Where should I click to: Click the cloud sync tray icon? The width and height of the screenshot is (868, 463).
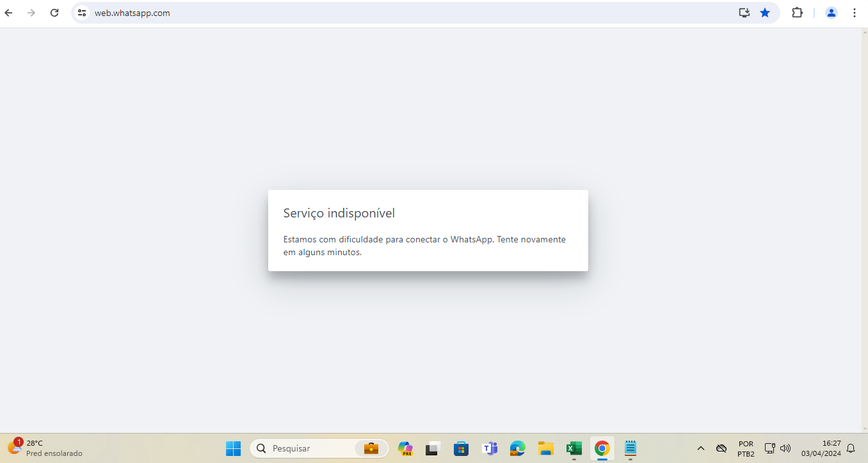tap(721, 448)
